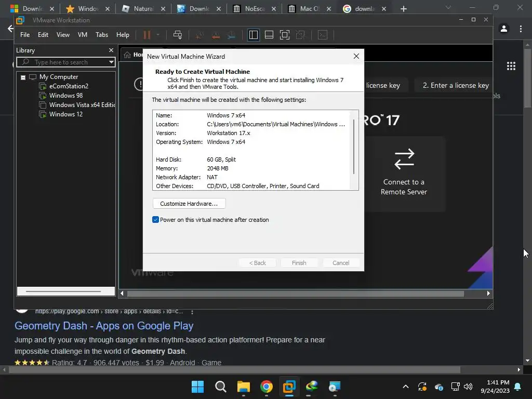This screenshot has height=399, width=532.
Task: Switch to the Natural browser tab
Action: pyautogui.click(x=143, y=9)
